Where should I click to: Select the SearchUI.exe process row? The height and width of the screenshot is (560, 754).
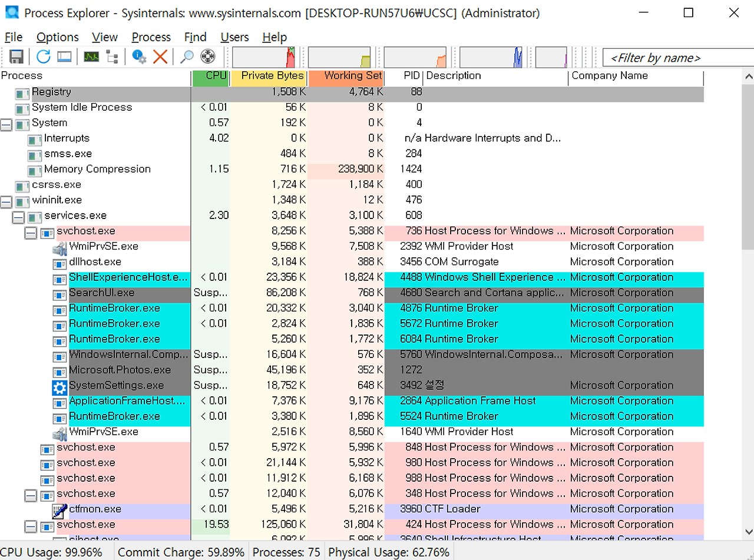point(352,293)
